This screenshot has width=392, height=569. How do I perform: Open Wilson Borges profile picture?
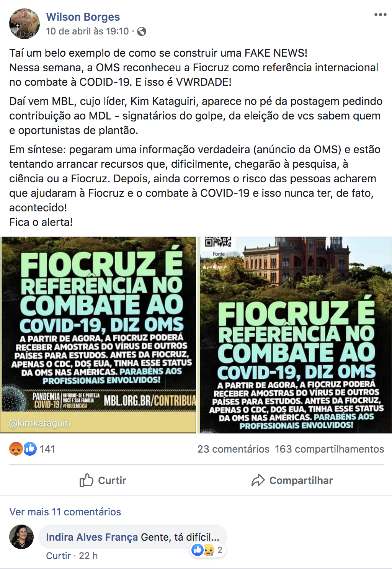[24, 24]
